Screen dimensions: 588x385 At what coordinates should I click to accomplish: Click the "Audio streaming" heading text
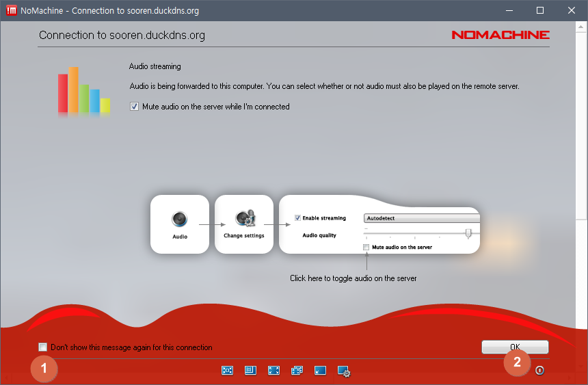click(155, 66)
